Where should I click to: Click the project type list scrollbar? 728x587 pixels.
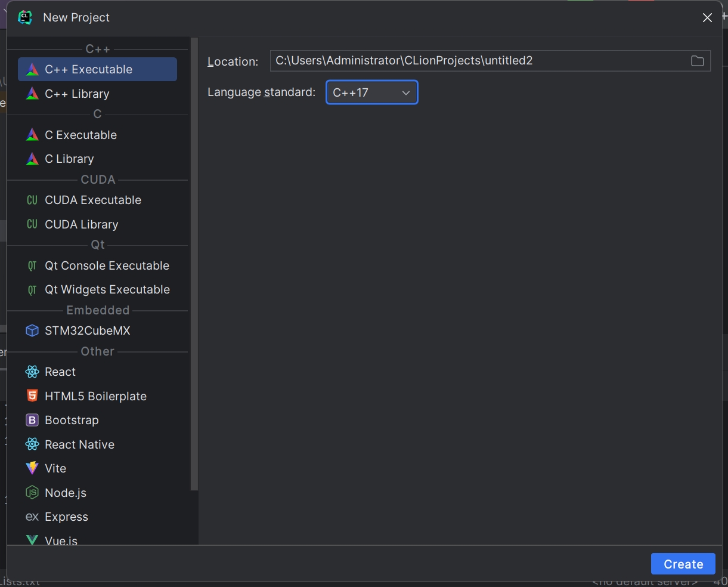tap(194, 264)
